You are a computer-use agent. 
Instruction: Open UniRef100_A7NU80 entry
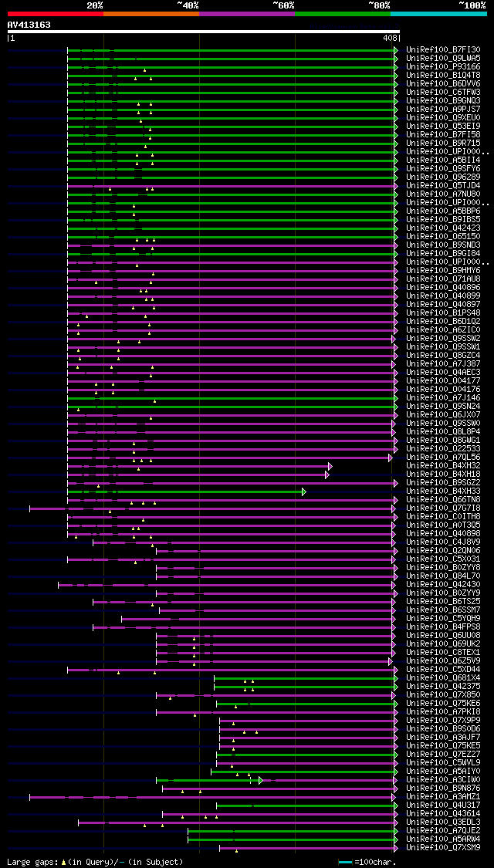[x=443, y=194]
